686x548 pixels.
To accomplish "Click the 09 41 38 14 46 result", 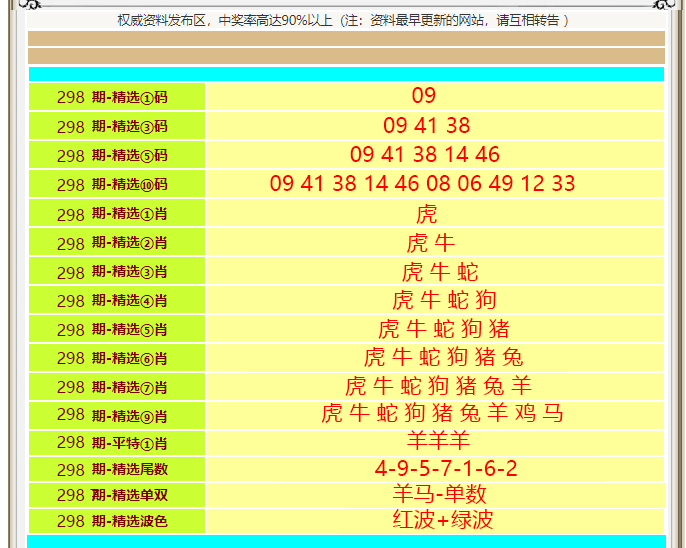I will point(425,155).
